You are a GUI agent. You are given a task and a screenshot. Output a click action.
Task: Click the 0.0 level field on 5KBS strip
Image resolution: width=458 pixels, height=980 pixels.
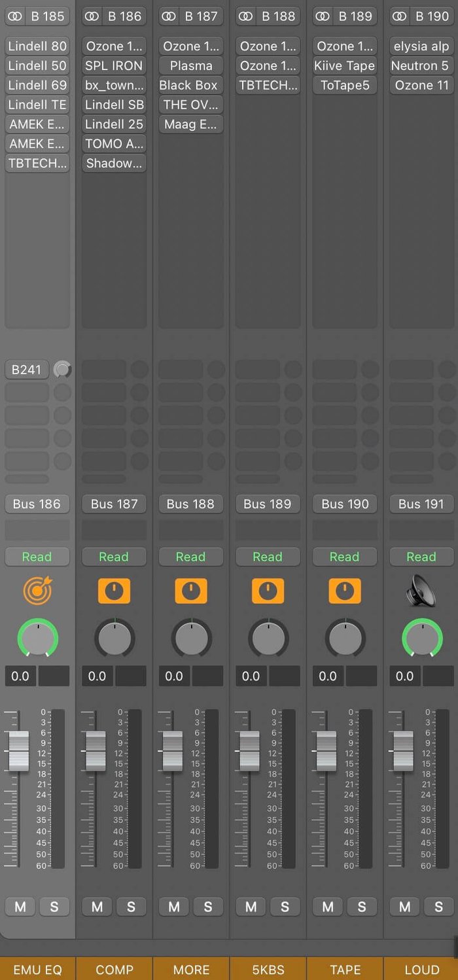click(x=251, y=676)
